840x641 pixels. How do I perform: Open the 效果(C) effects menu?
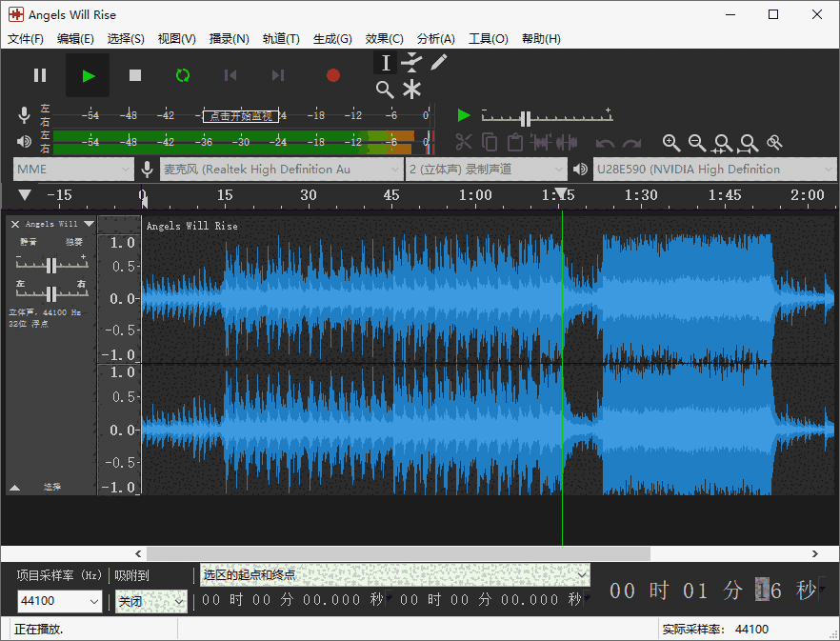coord(384,39)
